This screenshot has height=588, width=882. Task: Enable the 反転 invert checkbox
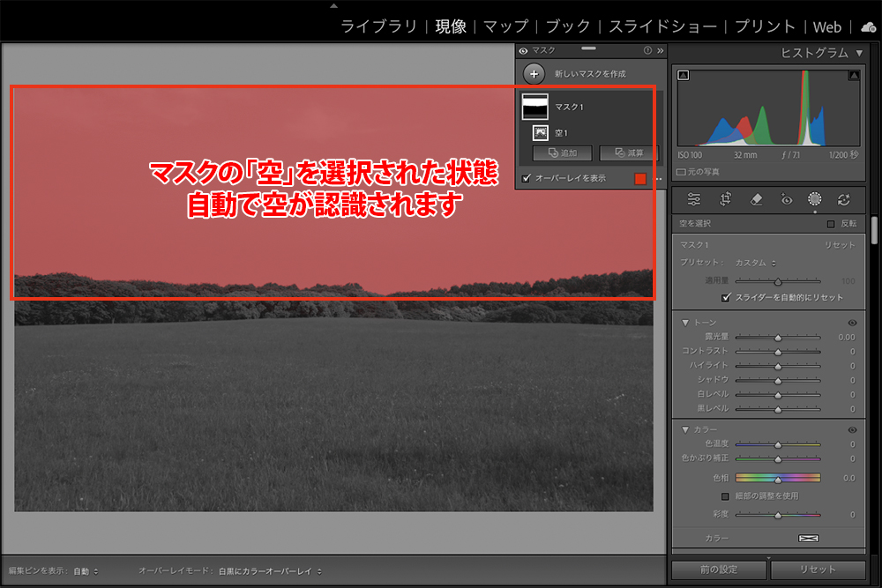(x=830, y=224)
